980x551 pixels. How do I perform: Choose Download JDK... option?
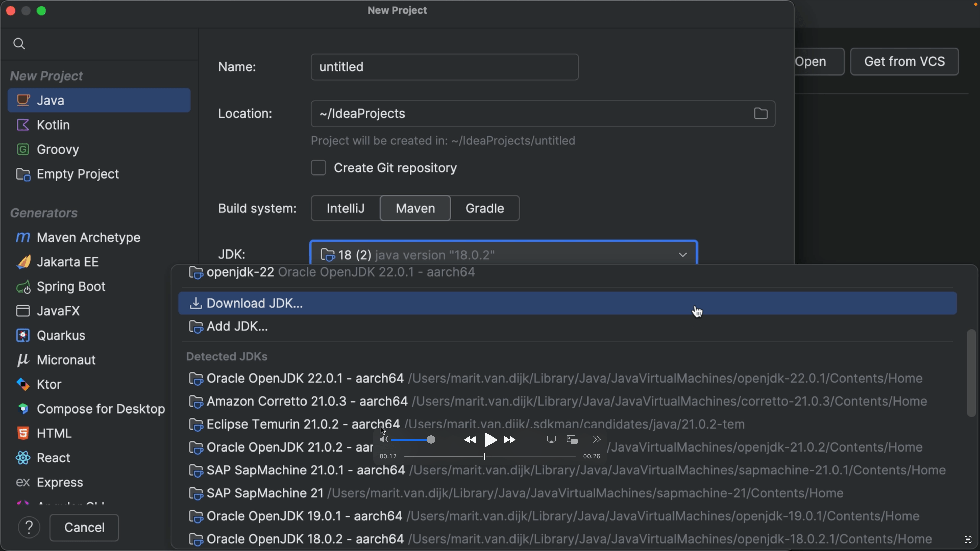click(567, 303)
